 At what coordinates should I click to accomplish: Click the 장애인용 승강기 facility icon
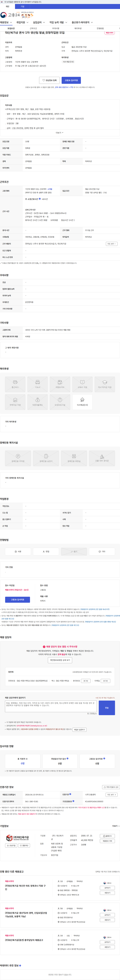(46, 458)
